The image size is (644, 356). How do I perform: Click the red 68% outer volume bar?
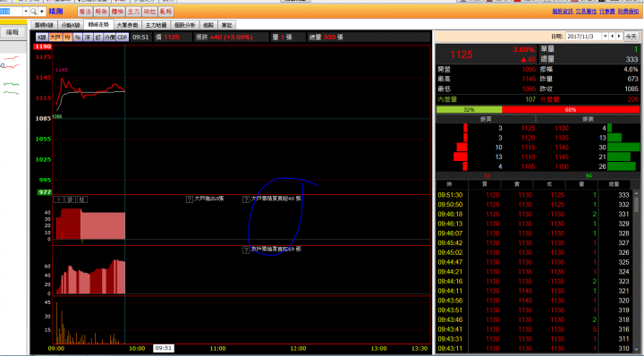point(571,110)
